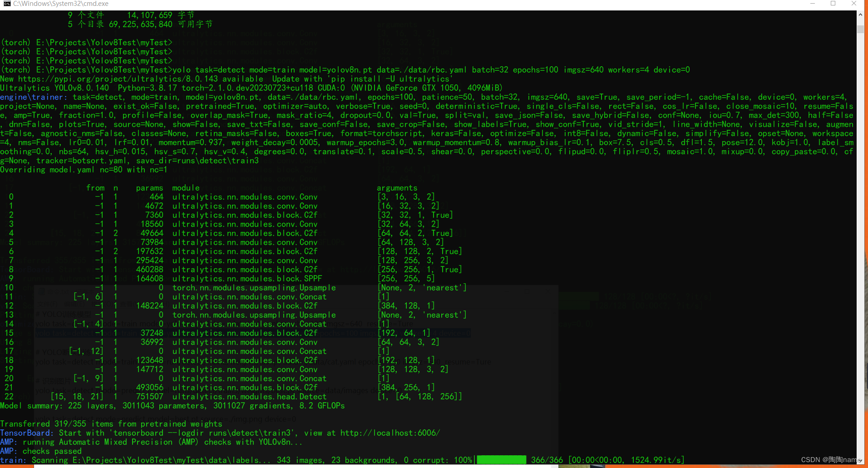
Task: Click params value '464' in row 0
Action: [156, 197]
